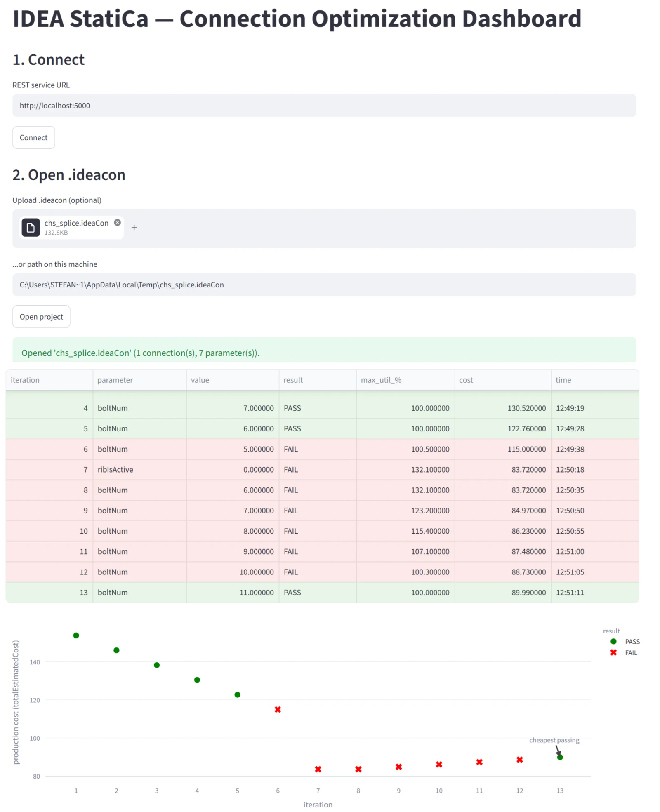Select max_util cell 123.200000
Image resolution: width=660 pixels, height=812 pixels.
tap(405, 511)
